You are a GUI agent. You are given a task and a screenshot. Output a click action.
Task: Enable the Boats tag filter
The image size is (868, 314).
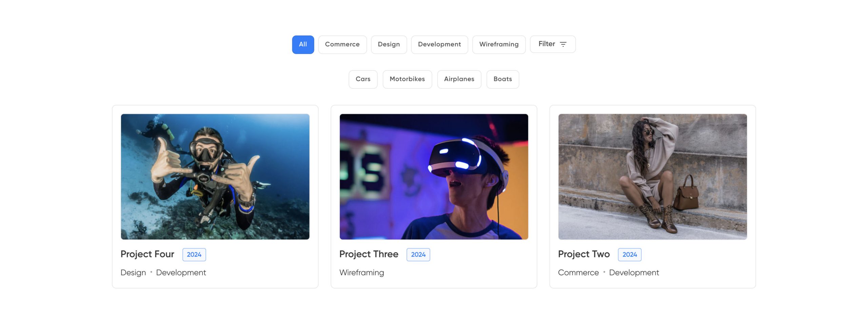pyautogui.click(x=502, y=79)
